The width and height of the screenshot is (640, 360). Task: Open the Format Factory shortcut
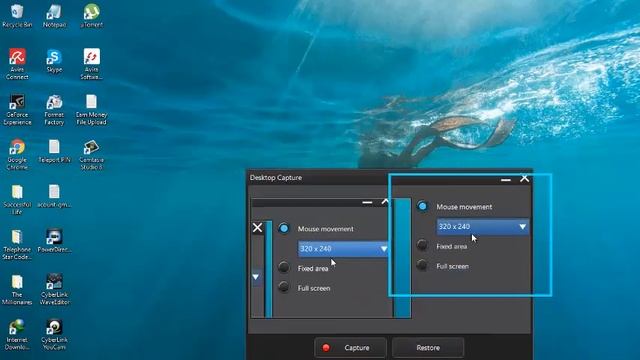click(54, 109)
